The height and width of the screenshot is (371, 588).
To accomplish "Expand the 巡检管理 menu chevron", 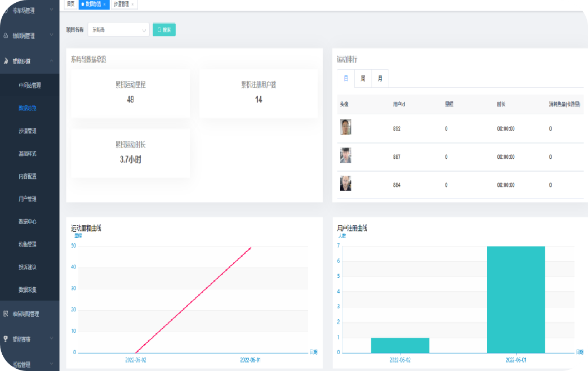I will pos(51,364).
